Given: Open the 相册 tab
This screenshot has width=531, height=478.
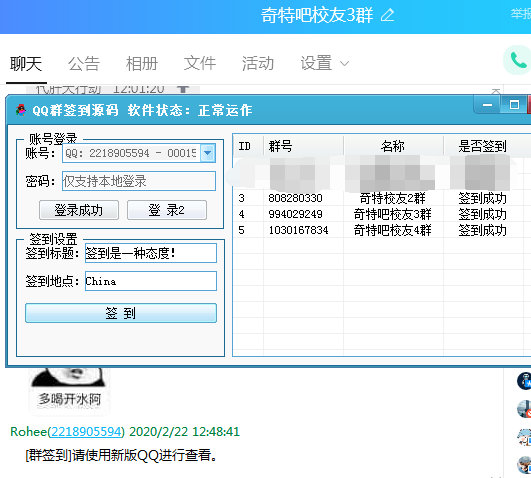Looking at the screenshot, I should tap(142, 64).
